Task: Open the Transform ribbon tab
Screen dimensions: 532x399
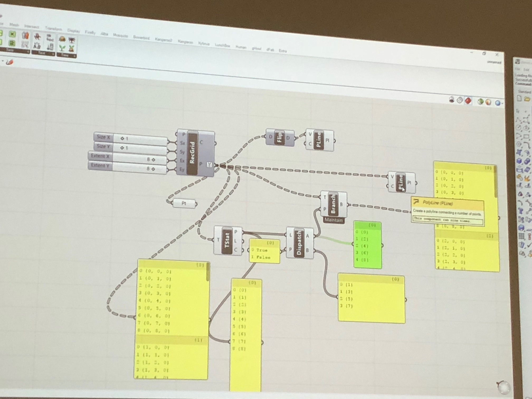Action: pos(53,28)
